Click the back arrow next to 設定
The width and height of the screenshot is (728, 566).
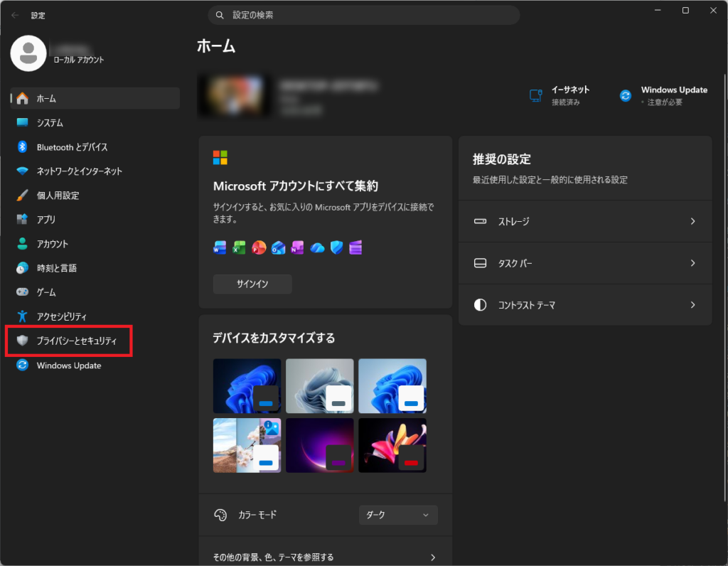(x=15, y=16)
